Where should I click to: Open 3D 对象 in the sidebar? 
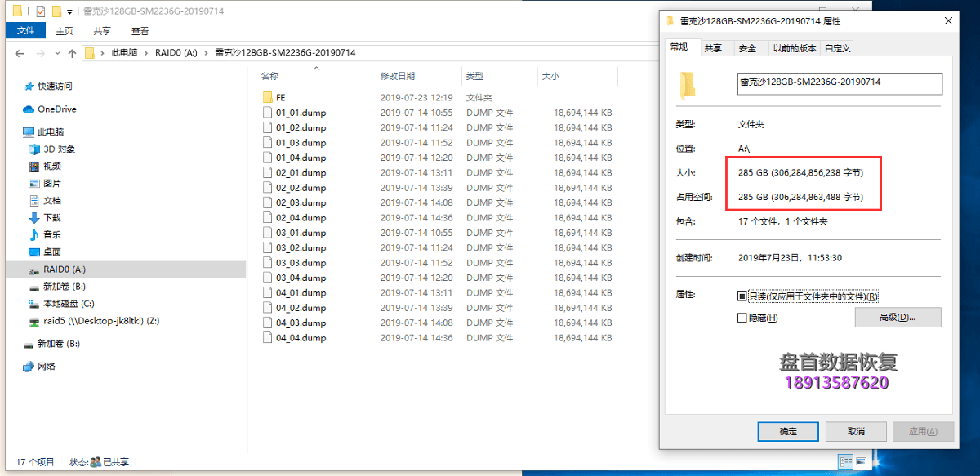[60, 149]
